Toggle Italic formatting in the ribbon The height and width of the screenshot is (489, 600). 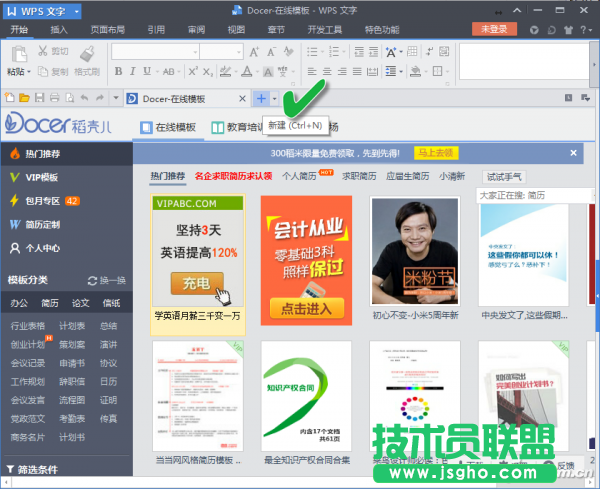(132, 71)
